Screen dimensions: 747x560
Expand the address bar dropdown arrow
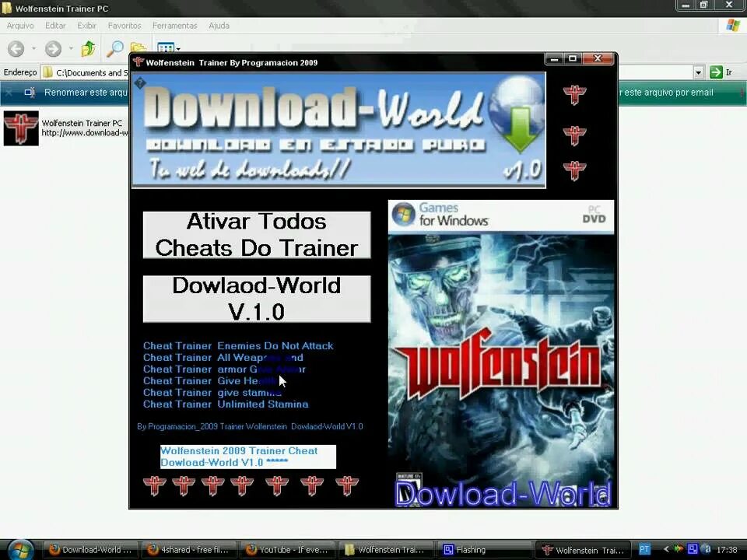tap(698, 72)
